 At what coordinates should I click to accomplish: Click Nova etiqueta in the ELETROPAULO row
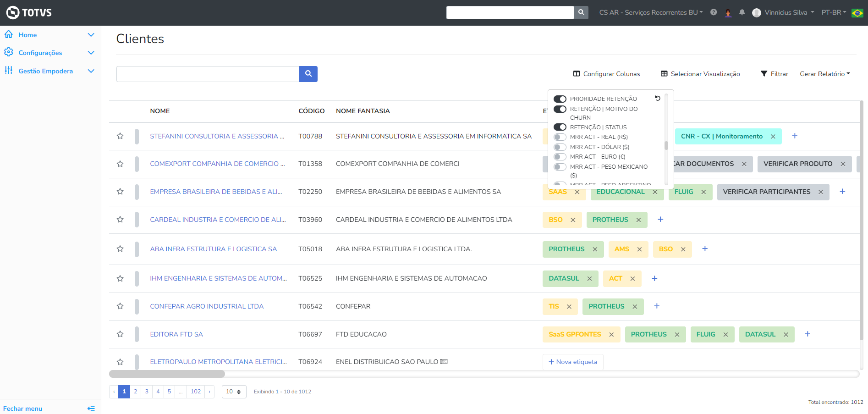573,362
